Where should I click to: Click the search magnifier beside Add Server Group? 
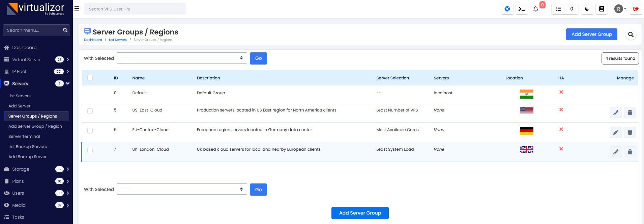(631, 34)
